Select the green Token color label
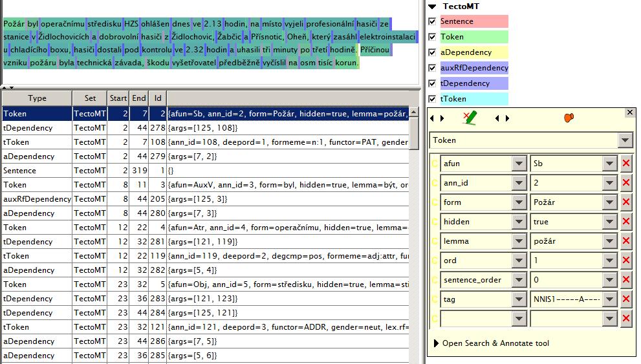 tap(474, 37)
